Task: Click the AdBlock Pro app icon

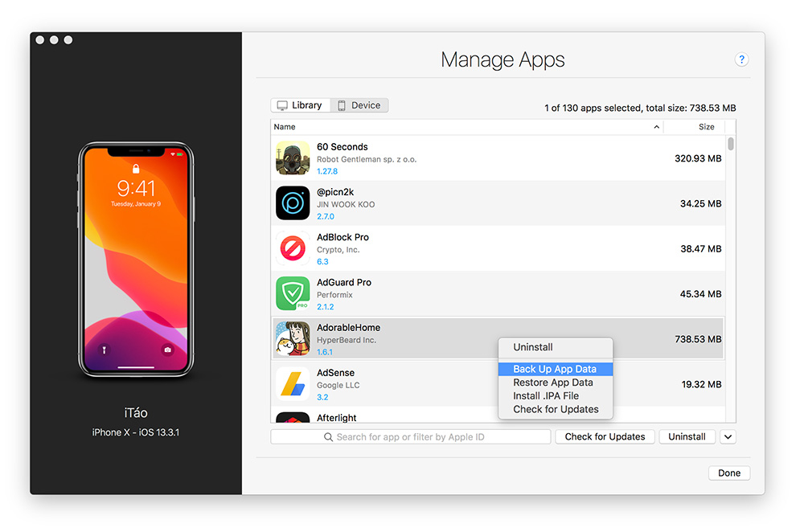Action: click(x=293, y=248)
